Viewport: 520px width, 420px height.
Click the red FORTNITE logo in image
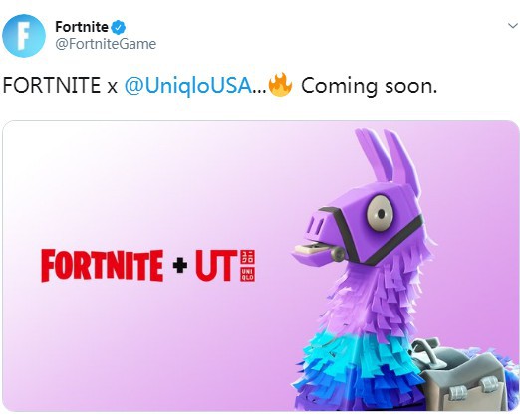(x=103, y=266)
